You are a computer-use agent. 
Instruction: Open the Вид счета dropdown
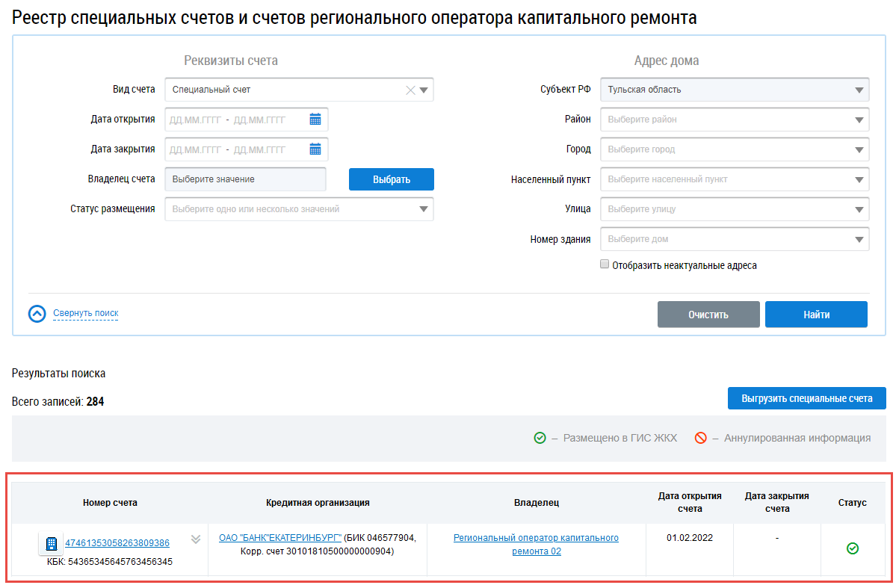coord(423,90)
